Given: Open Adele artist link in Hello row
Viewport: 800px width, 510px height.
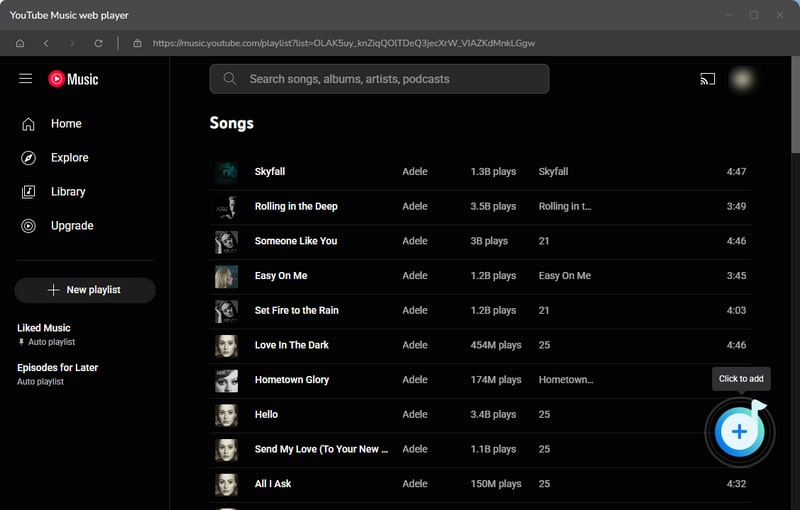Looking at the screenshot, I should pos(415,415).
